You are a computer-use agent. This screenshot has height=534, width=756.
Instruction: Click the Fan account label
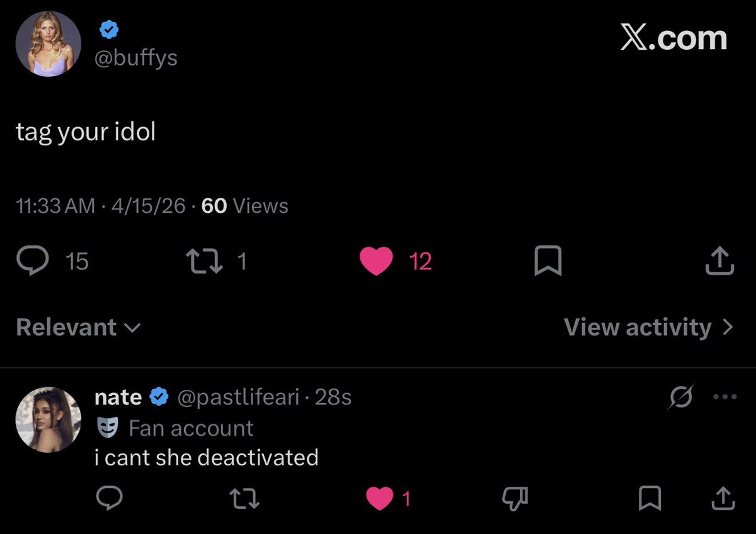coord(190,428)
